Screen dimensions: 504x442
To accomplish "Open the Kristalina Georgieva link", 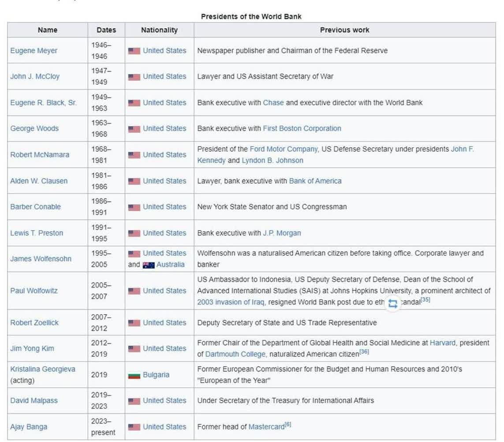I will pyautogui.click(x=43, y=369).
